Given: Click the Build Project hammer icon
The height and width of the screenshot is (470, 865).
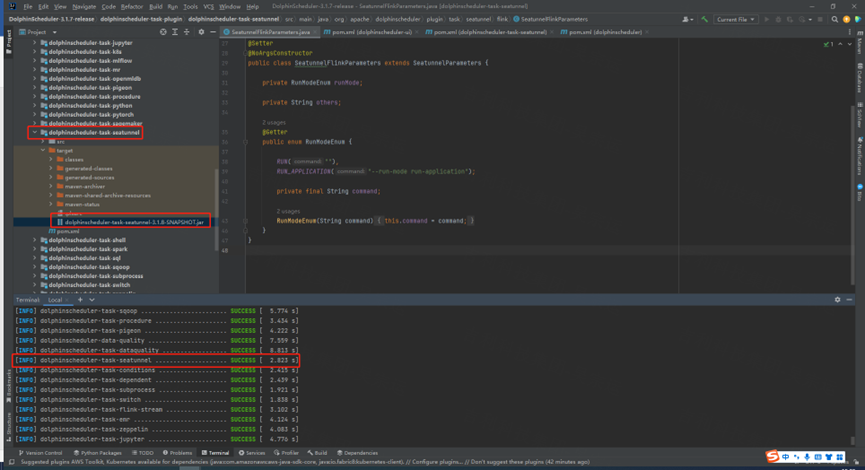Looking at the screenshot, I should click(x=705, y=19).
